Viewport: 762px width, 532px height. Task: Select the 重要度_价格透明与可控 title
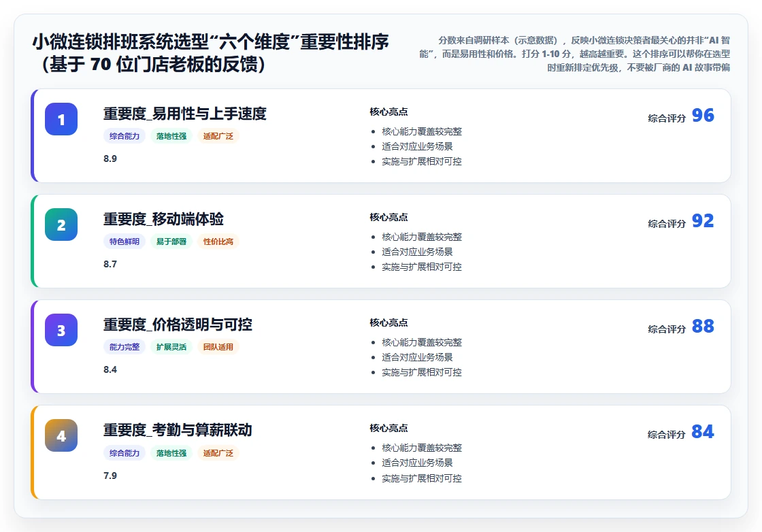pos(178,325)
